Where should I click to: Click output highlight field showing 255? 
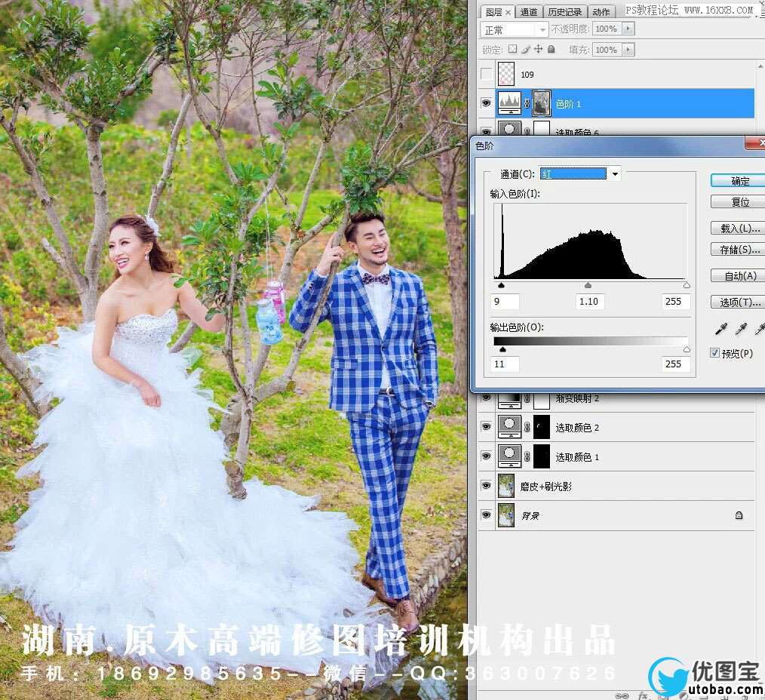(x=676, y=364)
